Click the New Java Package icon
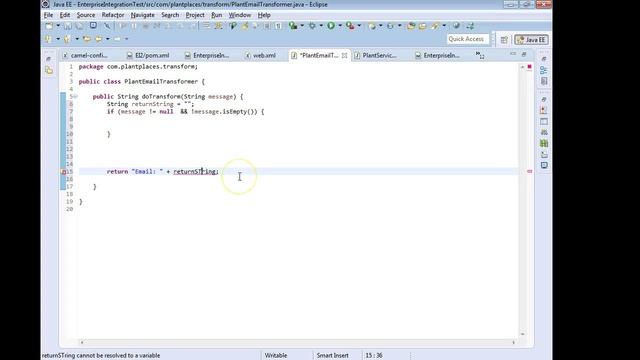The height and width of the screenshot is (360, 640). pyautogui.click(x=372, y=26)
